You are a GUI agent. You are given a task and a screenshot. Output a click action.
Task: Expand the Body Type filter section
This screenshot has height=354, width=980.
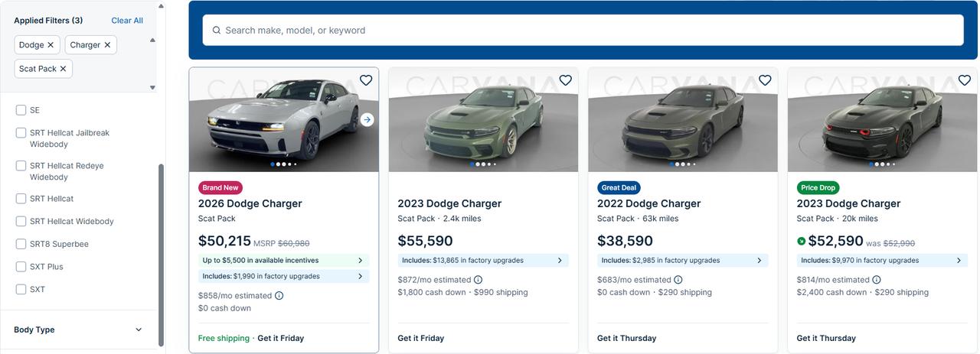[x=78, y=330]
